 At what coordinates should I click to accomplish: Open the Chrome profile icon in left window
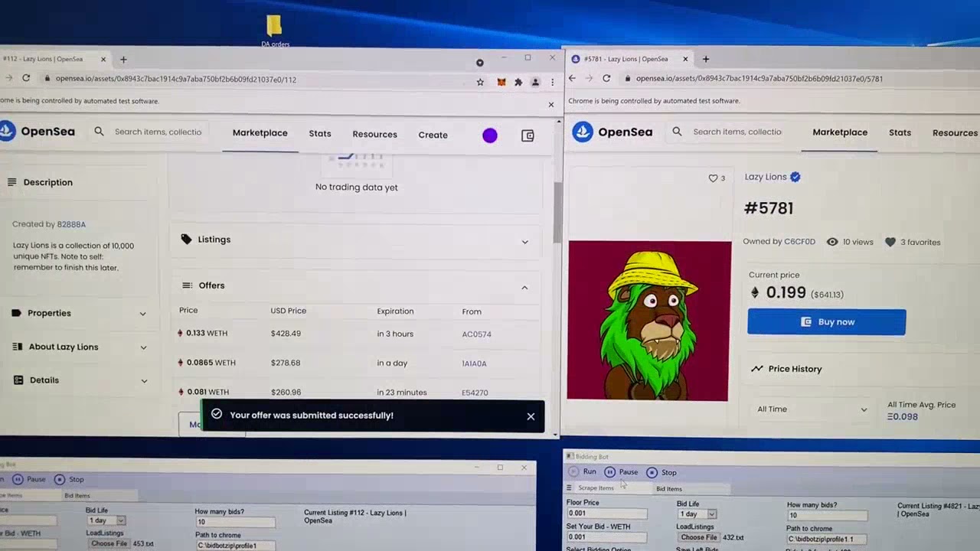535,82
